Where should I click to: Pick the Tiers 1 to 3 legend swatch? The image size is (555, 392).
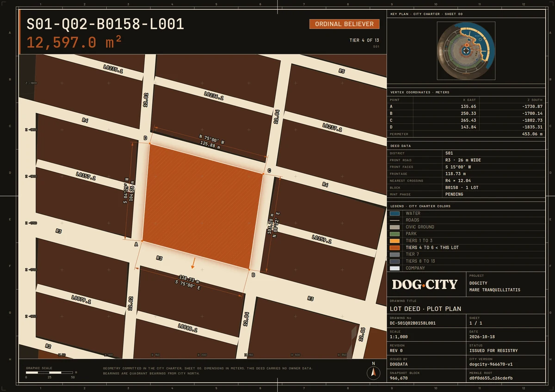(395, 241)
